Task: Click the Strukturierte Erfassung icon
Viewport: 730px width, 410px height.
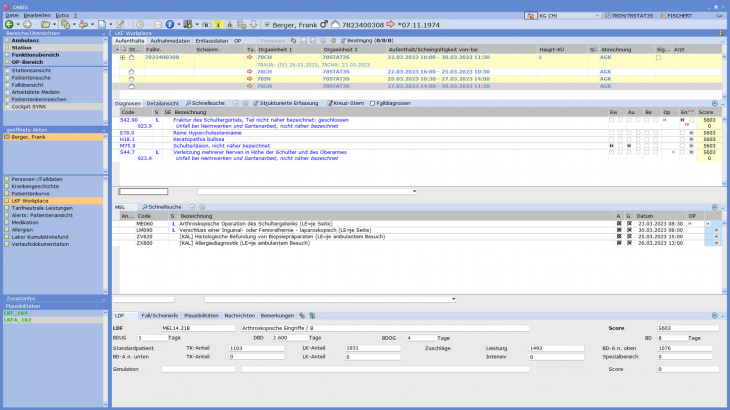Action: [x=255, y=103]
